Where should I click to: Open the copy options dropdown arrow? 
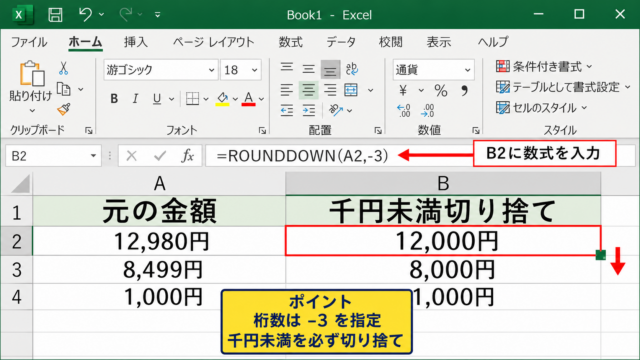[x=81, y=89]
